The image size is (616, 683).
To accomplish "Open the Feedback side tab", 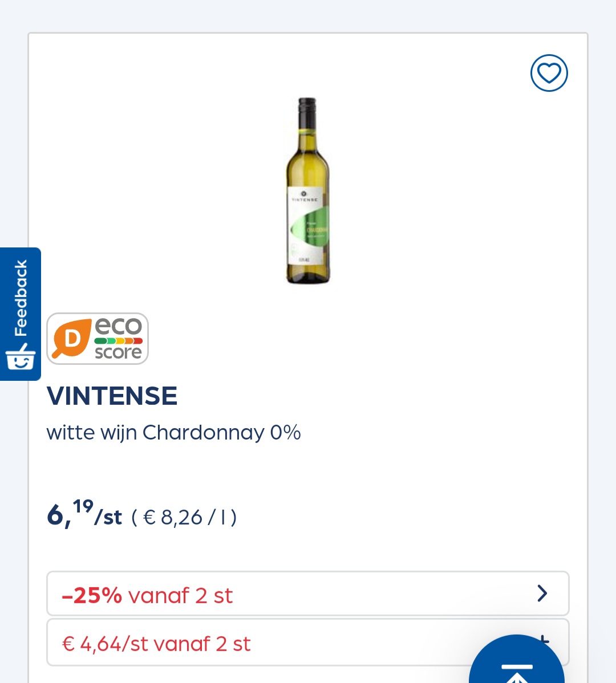I will (21, 314).
